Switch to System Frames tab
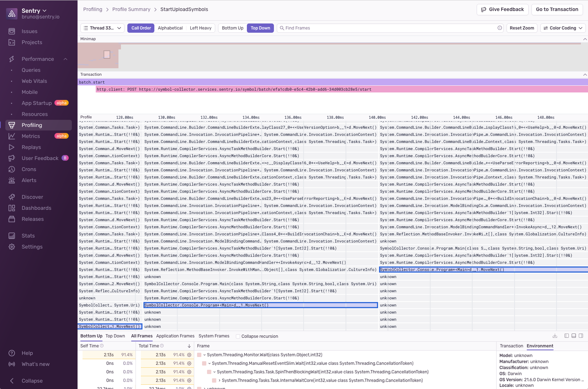Image resolution: width=588 pixels, height=389 pixels. coord(214,336)
